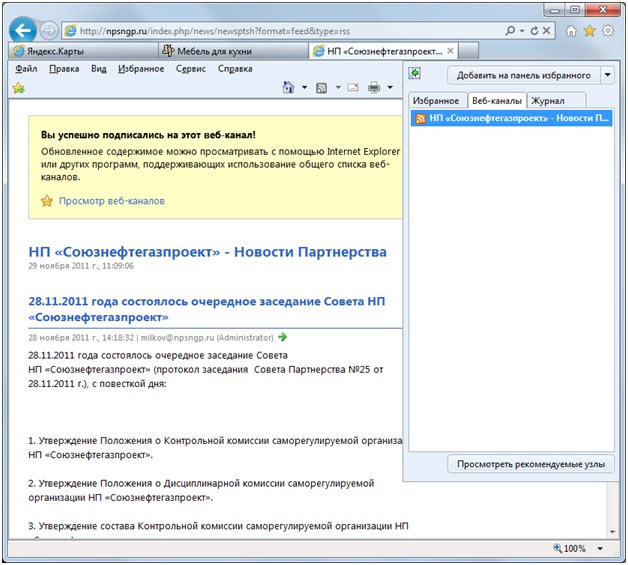Switch to the Избранное tab in the panel
Viewport: 628px width, 565px height.
coord(436,101)
